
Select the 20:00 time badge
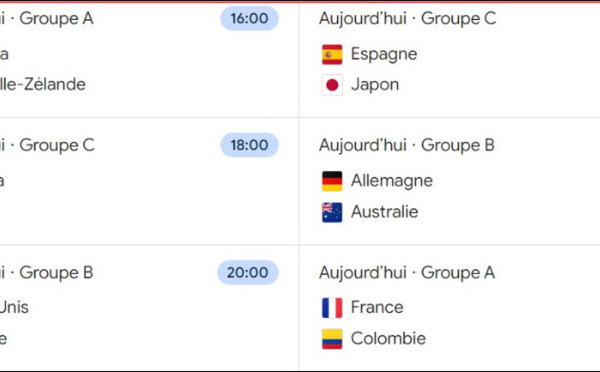tap(248, 272)
